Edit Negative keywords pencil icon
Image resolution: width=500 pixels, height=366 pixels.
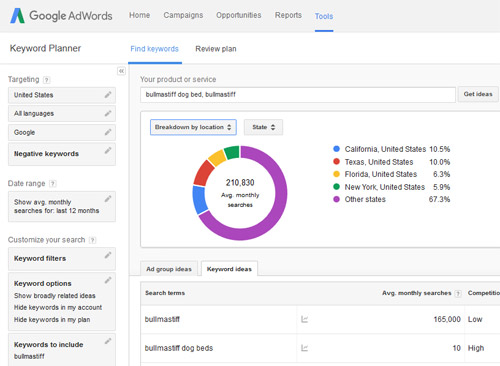pos(108,150)
